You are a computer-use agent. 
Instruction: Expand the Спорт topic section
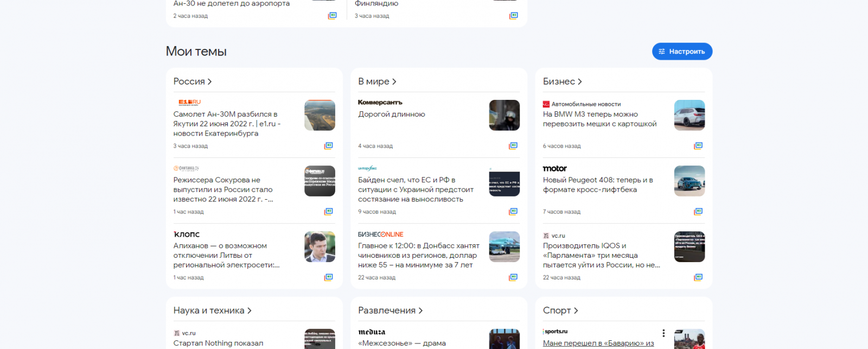point(560,310)
